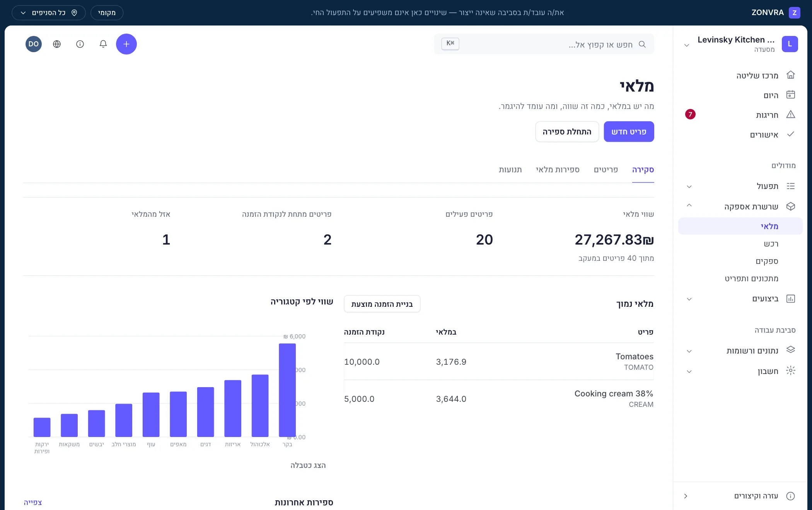Click the ירקות ופירות chart bar
812x510 pixels.
click(x=42, y=427)
